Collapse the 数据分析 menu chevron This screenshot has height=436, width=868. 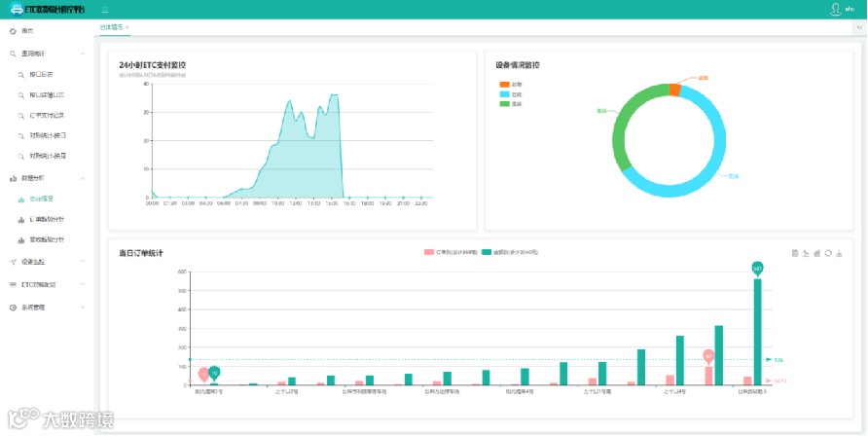pyautogui.click(x=83, y=179)
